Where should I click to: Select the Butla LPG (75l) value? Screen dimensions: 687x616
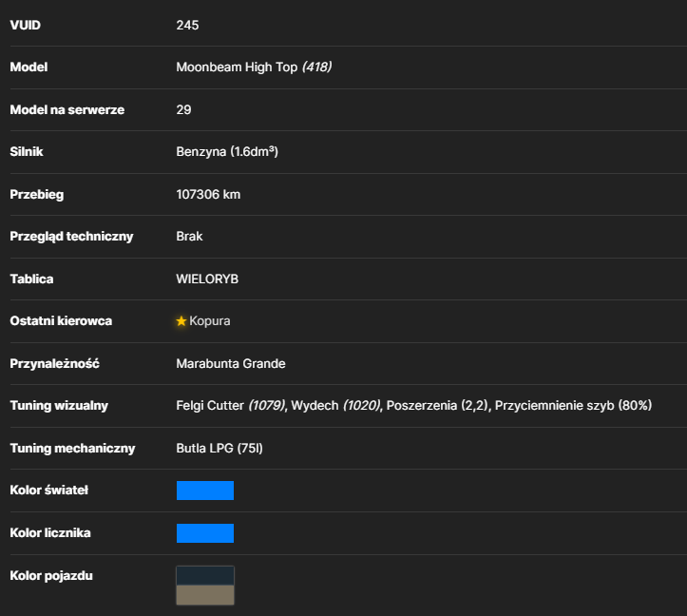pos(219,448)
